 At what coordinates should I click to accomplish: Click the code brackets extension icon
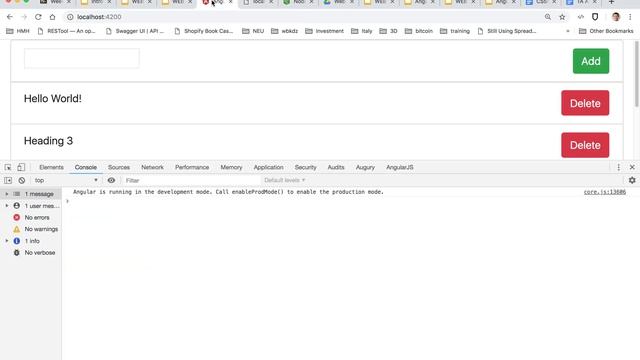pyautogui.click(x=580, y=17)
